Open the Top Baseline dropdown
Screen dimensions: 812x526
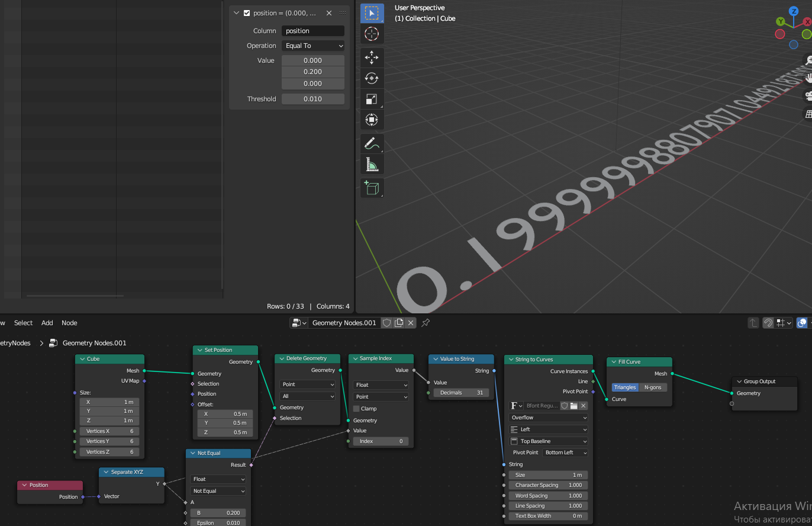pyautogui.click(x=549, y=441)
